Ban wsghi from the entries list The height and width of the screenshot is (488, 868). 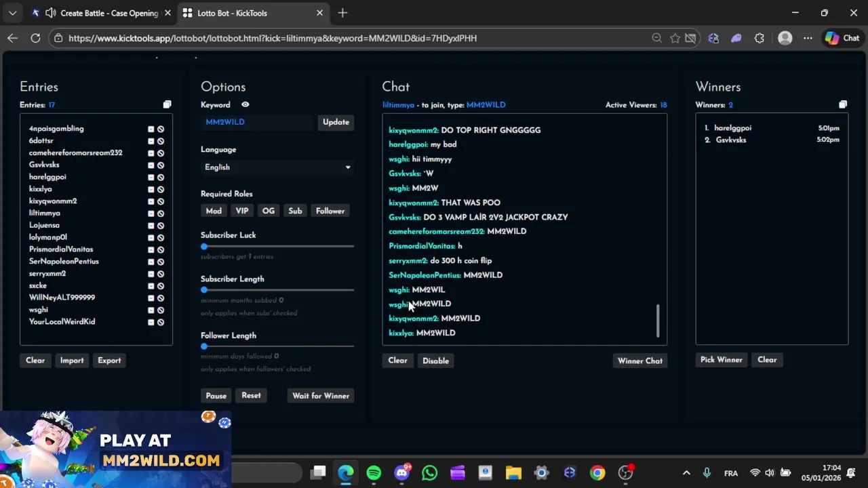(x=161, y=310)
